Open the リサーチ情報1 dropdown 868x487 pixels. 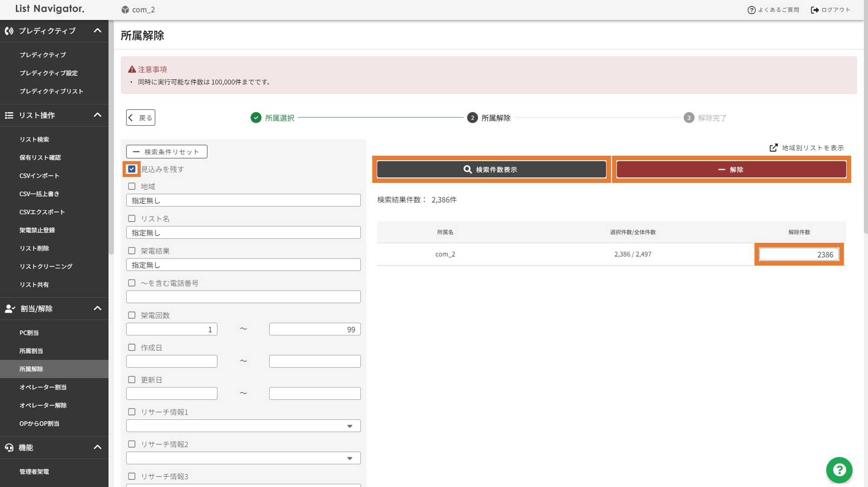(x=243, y=426)
